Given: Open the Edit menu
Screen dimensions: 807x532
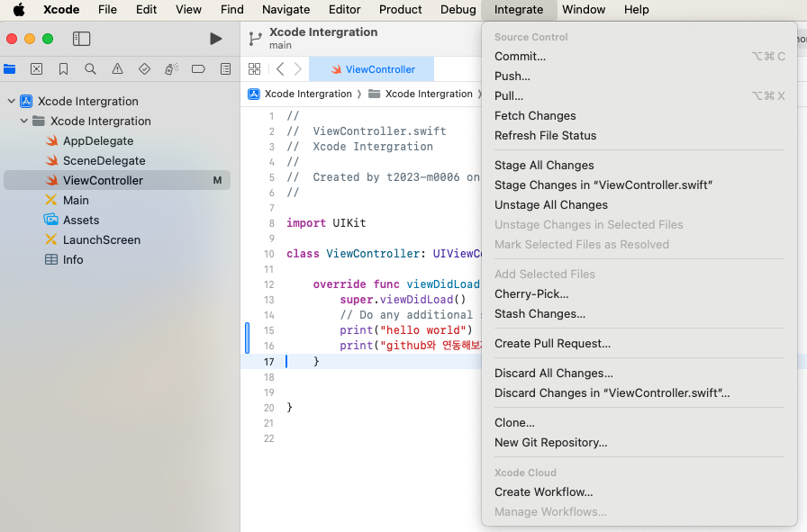Looking at the screenshot, I should (146, 9).
